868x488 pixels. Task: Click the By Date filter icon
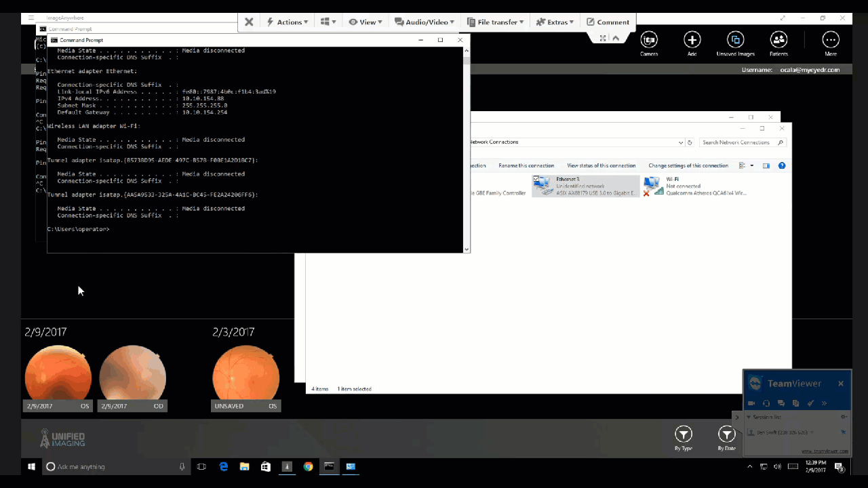click(x=726, y=434)
